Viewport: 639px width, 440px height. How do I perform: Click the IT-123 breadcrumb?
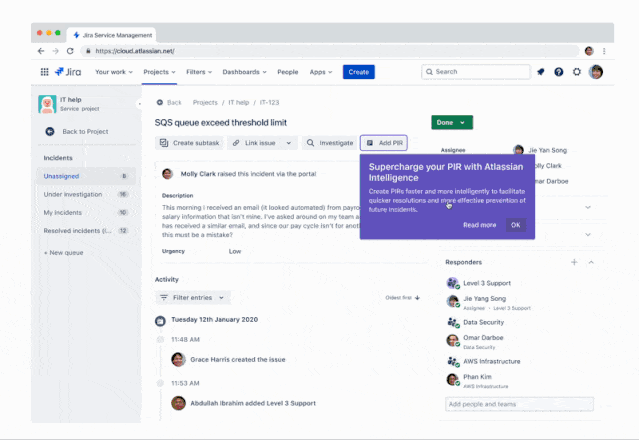point(269,102)
